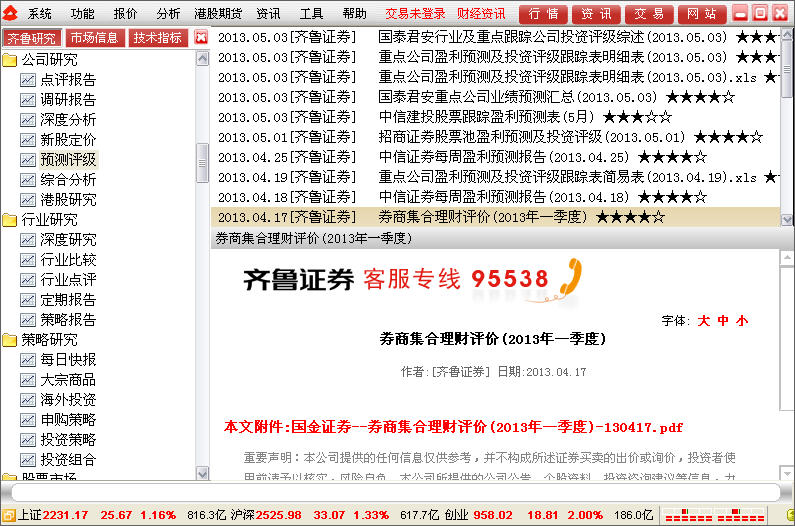Click the chart icon beside 海外投资
The image size is (795, 526).
click(x=28, y=400)
